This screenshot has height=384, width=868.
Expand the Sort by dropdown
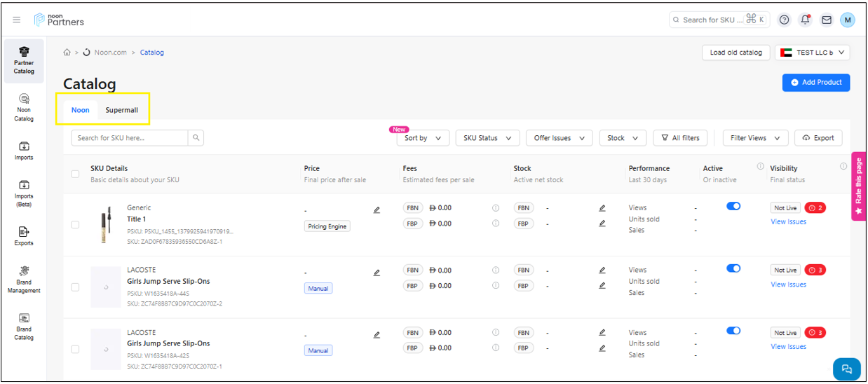pyautogui.click(x=423, y=138)
